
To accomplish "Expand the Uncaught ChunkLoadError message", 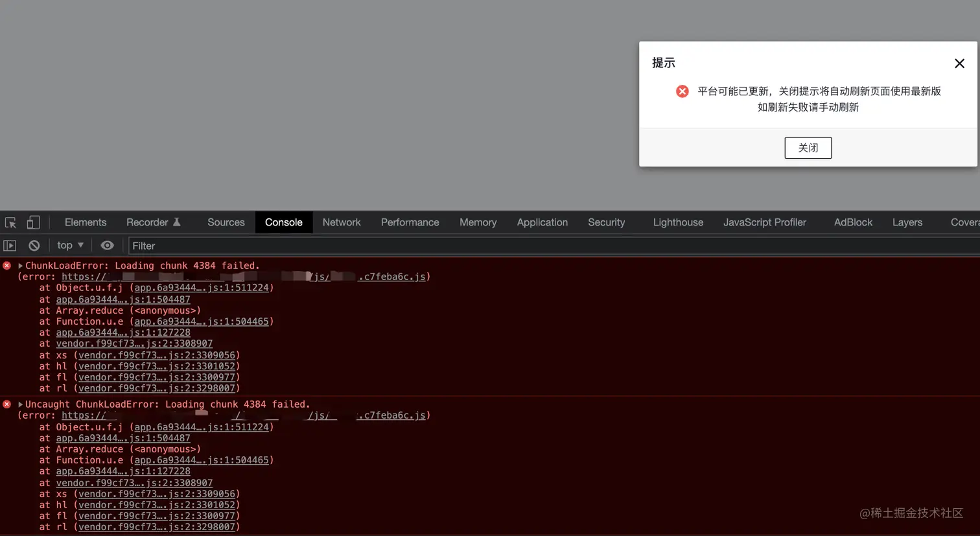I will (x=20, y=404).
